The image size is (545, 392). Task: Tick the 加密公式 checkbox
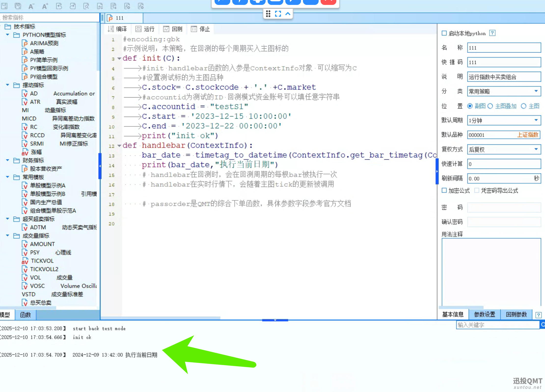point(444,190)
